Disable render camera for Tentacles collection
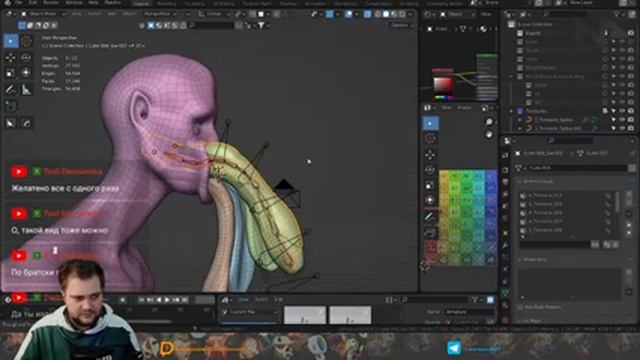 point(631,111)
